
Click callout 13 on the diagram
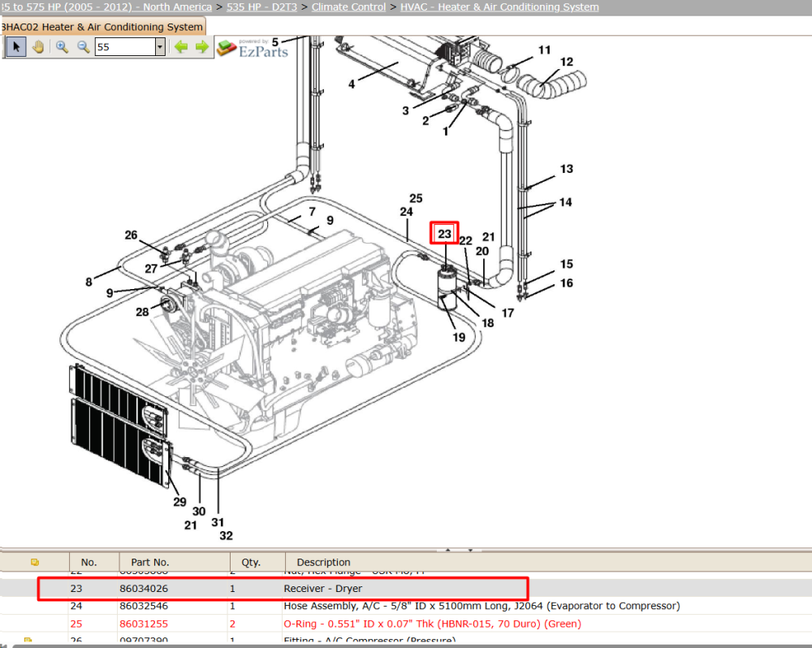coord(567,169)
